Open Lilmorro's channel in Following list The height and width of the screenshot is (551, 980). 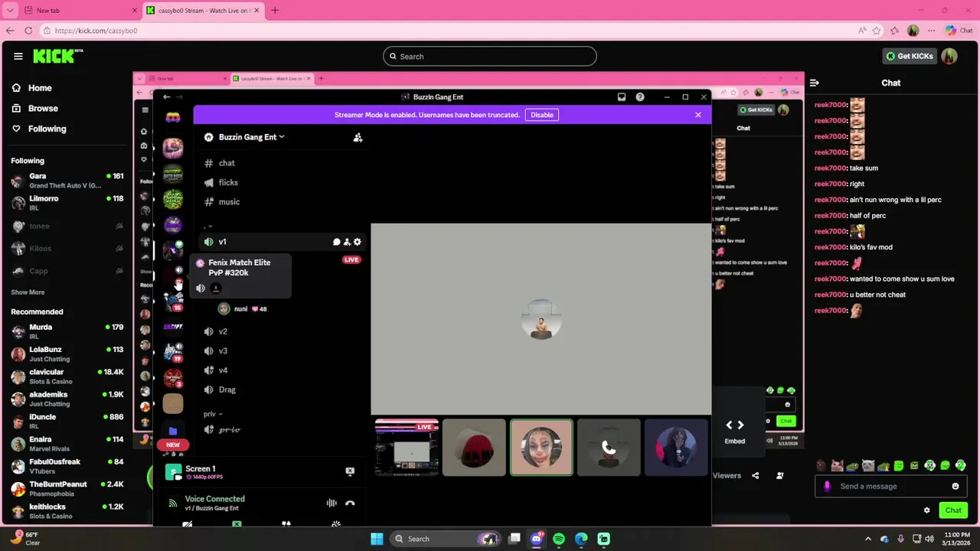click(x=67, y=203)
